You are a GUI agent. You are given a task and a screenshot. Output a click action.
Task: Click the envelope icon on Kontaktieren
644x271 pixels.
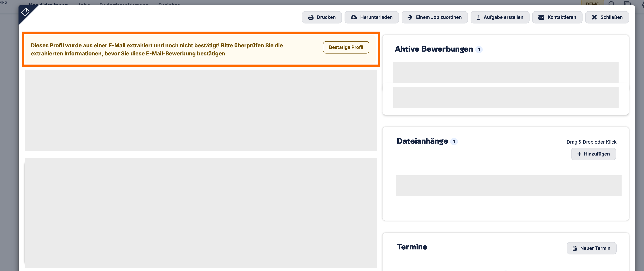click(541, 17)
